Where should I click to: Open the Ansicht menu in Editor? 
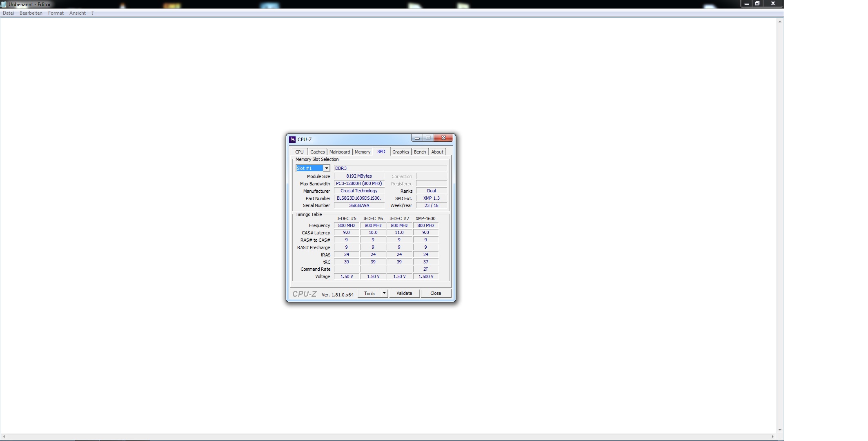coord(78,13)
